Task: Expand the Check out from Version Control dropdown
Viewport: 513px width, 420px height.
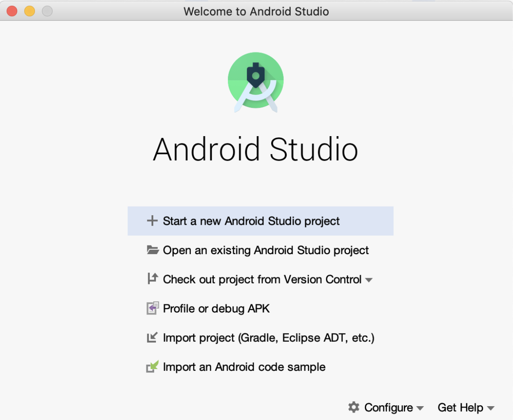Action: coord(369,280)
